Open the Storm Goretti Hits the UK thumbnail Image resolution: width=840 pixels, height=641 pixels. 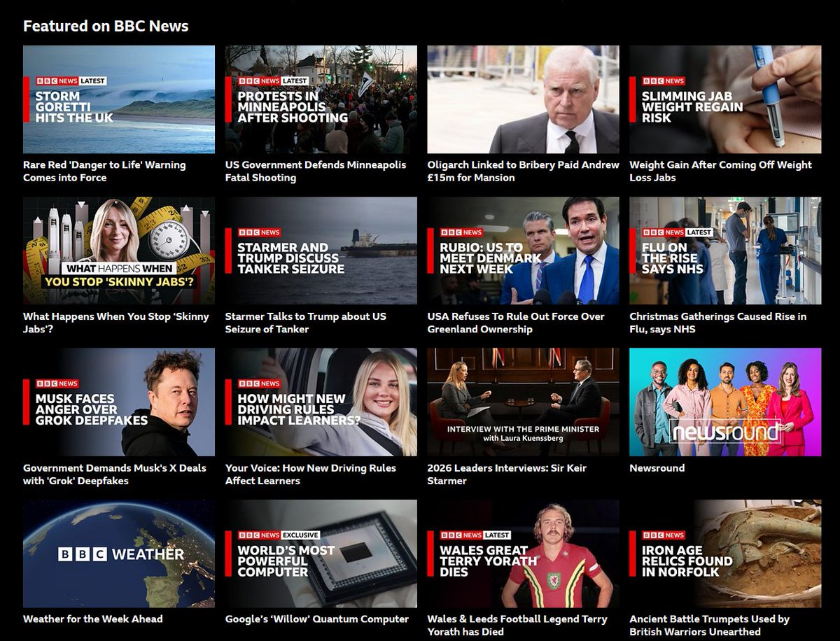[x=119, y=99]
